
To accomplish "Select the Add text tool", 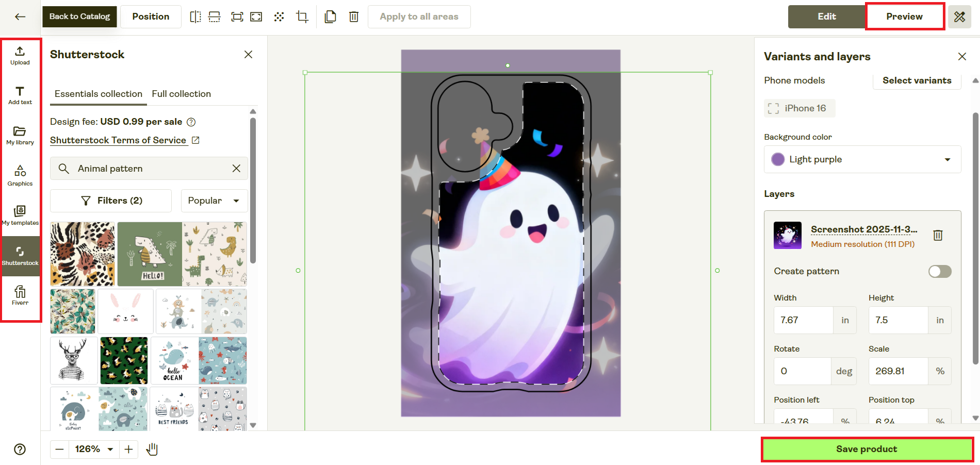I will tap(20, 95).
